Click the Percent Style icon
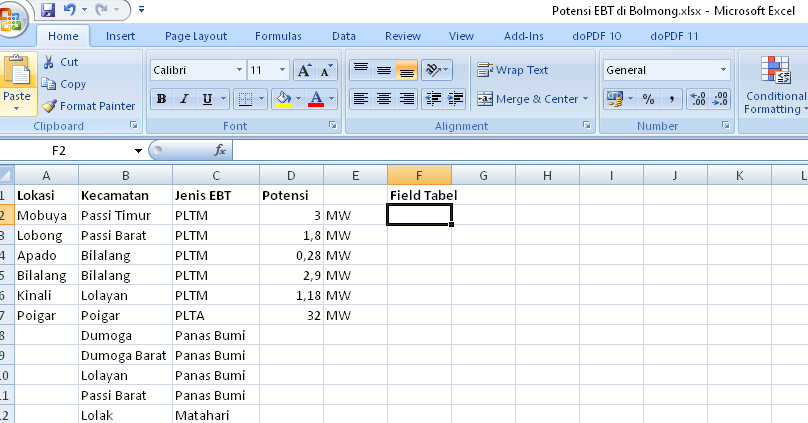 point(647,99)
